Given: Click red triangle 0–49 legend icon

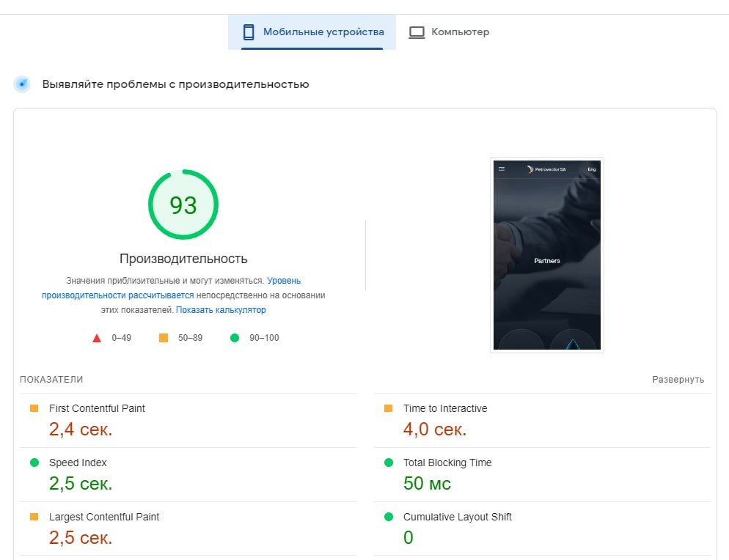Looking at the screenshot, I should (x=97, y=339).
